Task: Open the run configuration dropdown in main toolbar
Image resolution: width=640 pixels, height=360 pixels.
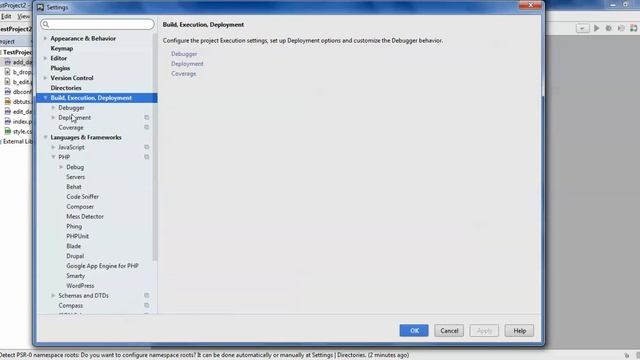Action: click(x=582, y=28)
